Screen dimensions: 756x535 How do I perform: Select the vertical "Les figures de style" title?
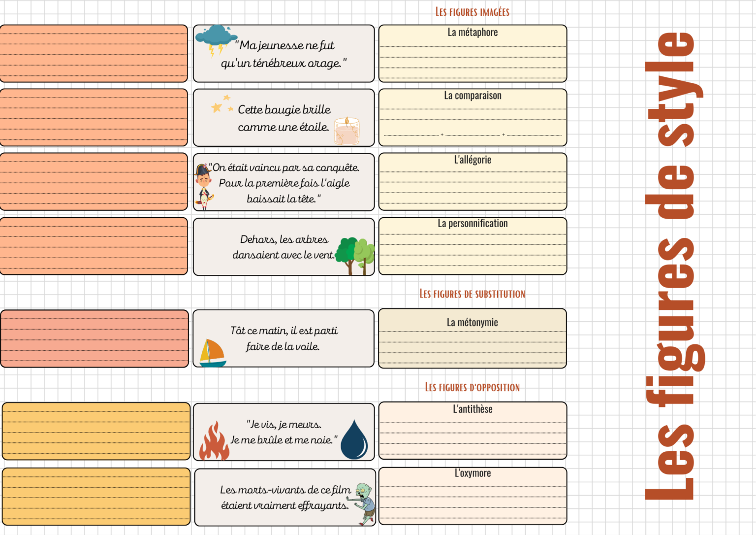674,266
